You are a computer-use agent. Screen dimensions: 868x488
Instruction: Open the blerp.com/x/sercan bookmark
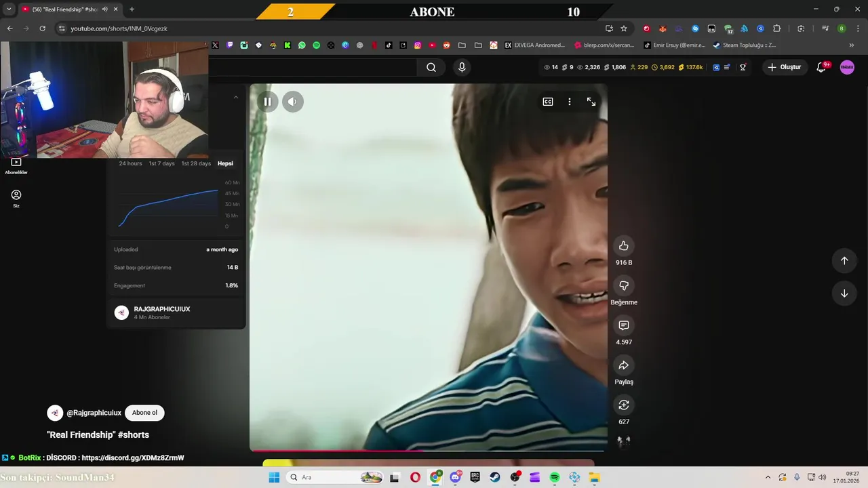pyautogui.click(x=604, y=45)
